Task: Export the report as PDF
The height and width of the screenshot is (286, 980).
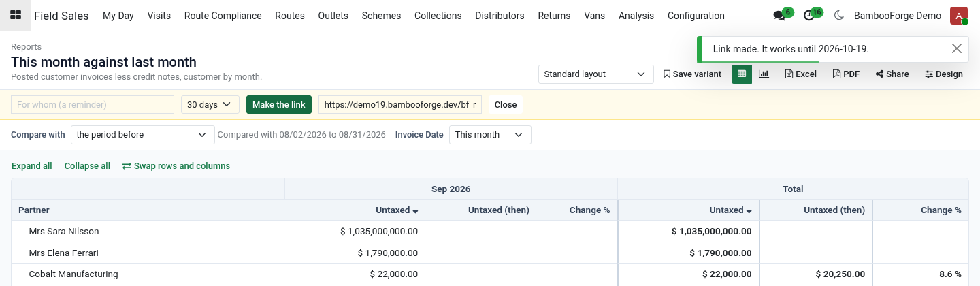Action: (846, 74)
